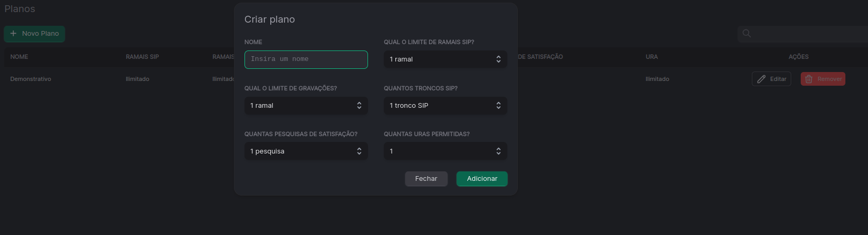This screenshot has width=868, height=235.
Task: Click the plus icon on Novo Plano
Action: pyautogui.click(x=14, y=34)
